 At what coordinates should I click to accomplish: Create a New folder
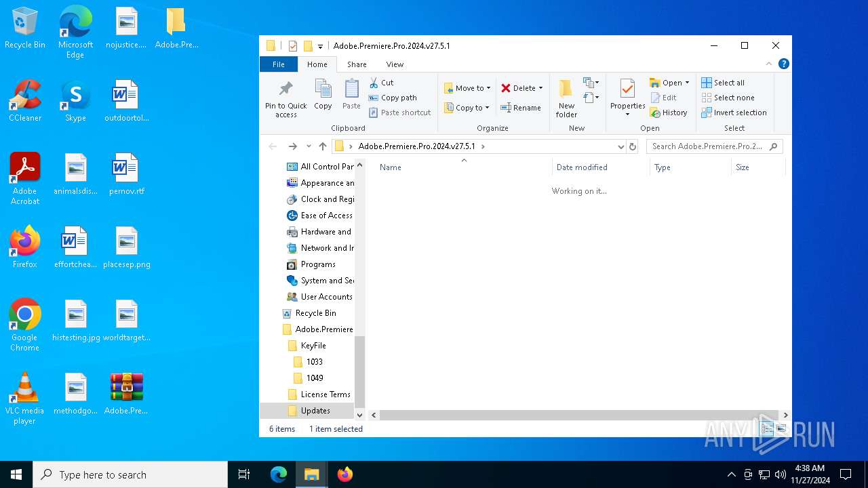tap(566, 98)
